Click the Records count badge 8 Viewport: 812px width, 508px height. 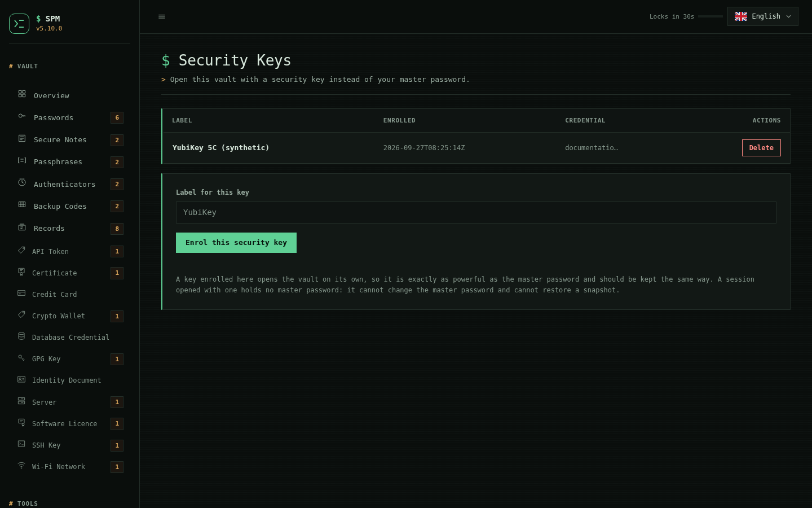click(117, 229)
